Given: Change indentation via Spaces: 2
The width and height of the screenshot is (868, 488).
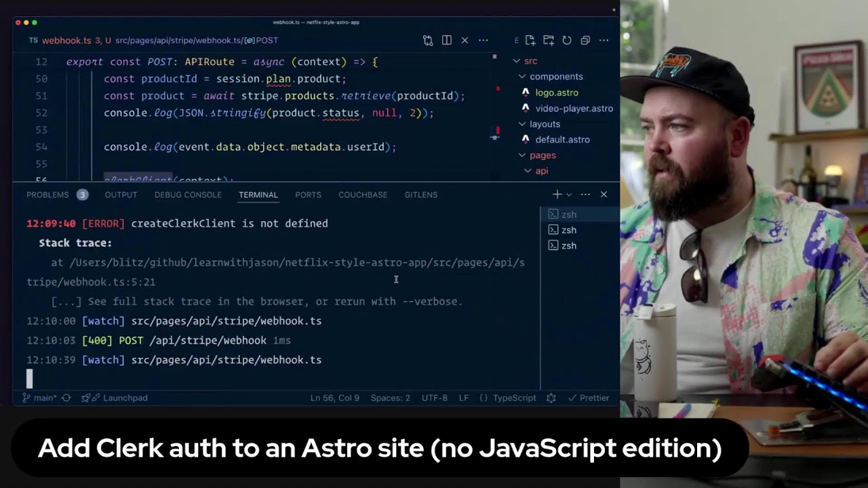Looking at the screenshot, I should pos(391,398).
